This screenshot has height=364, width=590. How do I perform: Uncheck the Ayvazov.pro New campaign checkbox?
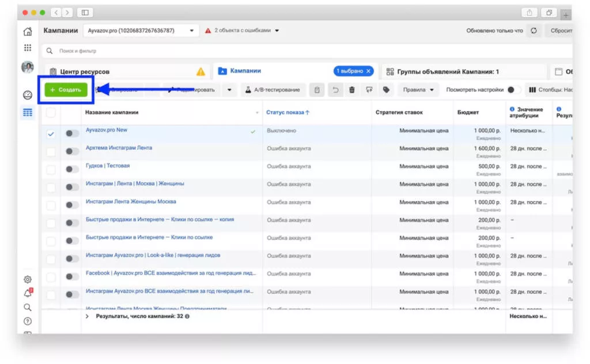tap(51, 134)
